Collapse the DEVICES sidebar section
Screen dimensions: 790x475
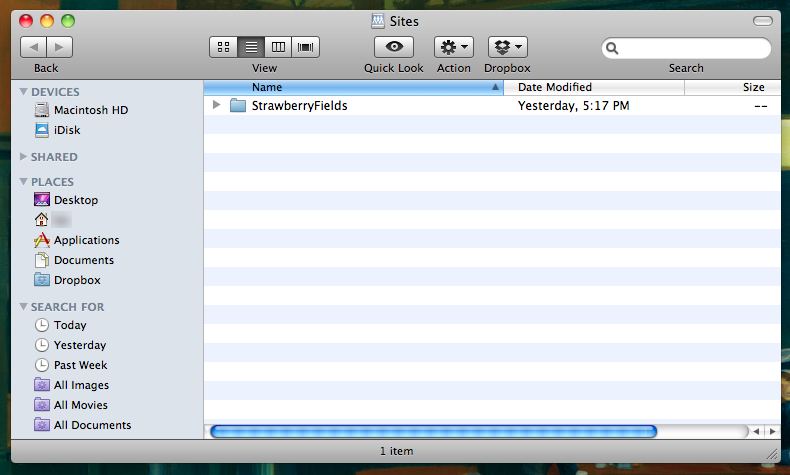click(23, 92)
